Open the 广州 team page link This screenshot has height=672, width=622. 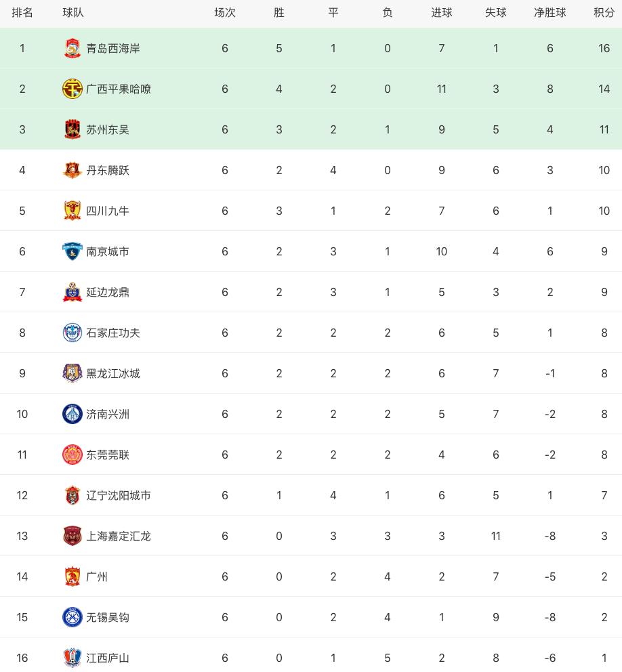97,576
